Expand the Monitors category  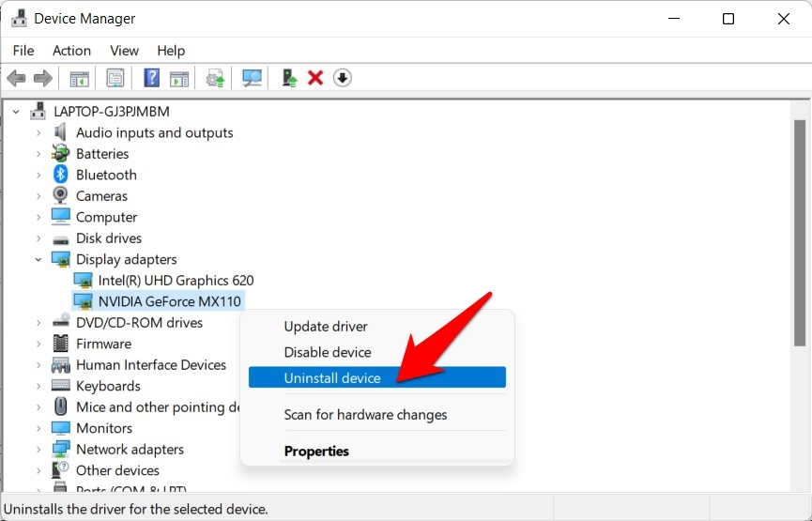click(38, 428)
